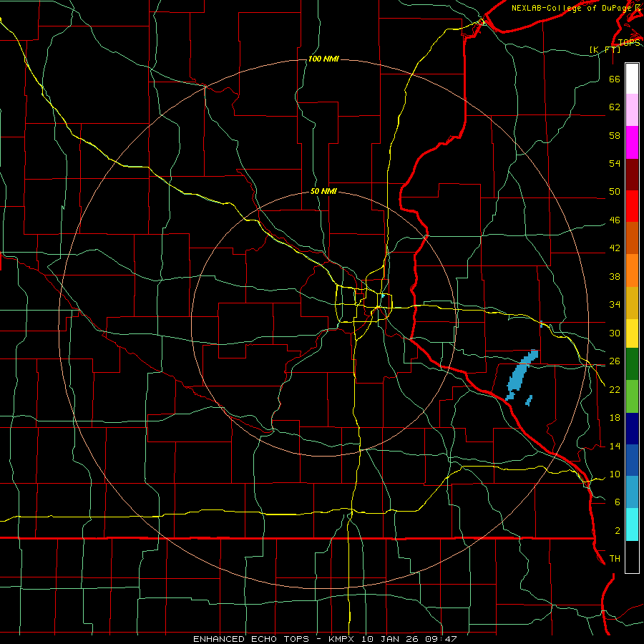Click the large light blue echo blob
This screenshot has height=644, width=644.
click(521, 374)
